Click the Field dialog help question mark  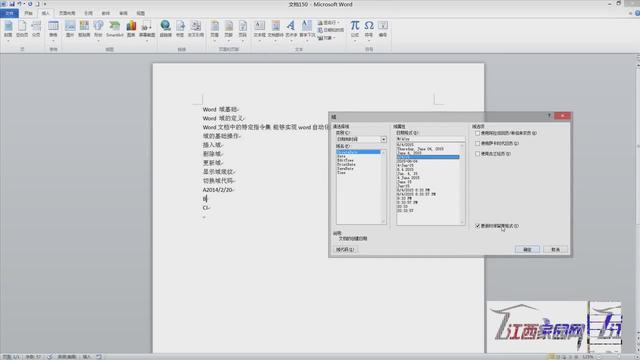(549, 116)
